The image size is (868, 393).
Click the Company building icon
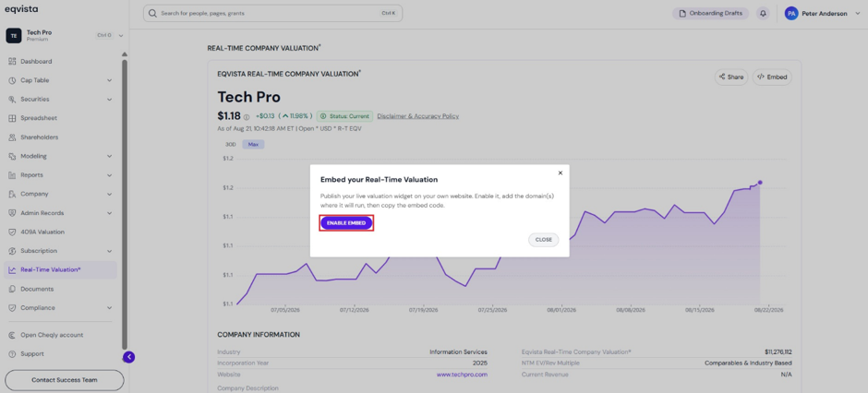pos(12,194)
